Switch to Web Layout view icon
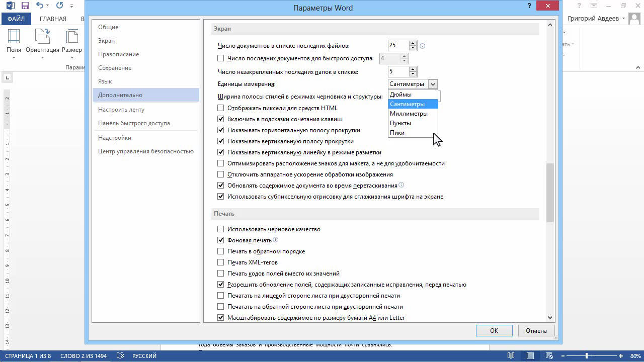Screen dimensions: 644x362 coord(548,355)
